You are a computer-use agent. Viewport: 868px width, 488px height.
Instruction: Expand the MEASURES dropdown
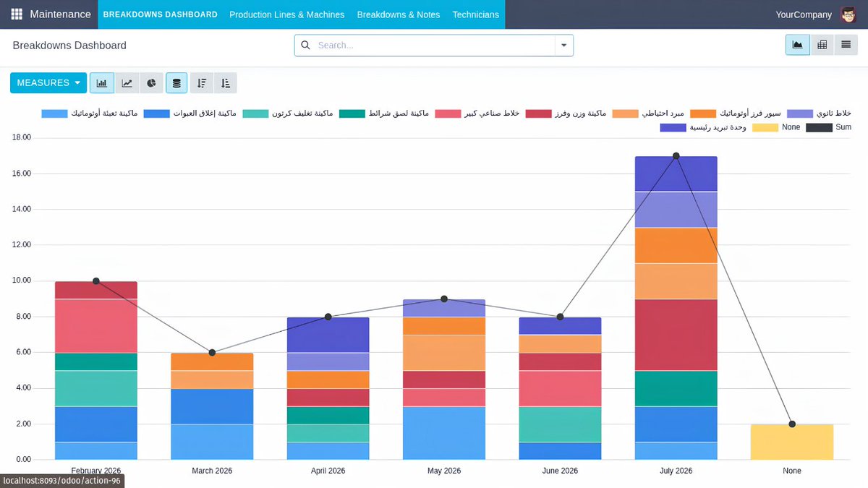click(x=48, y=83)
